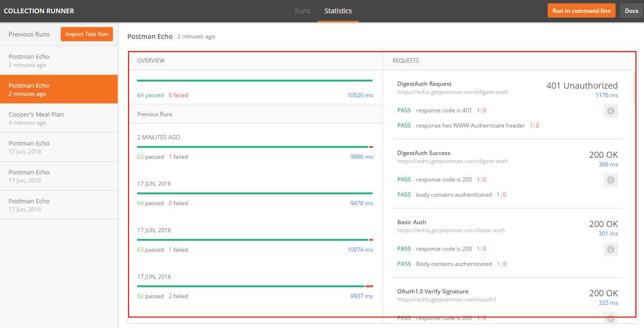644x328 pixels.
Task: Click the 1176 ms response time
Action: (607, 95)
